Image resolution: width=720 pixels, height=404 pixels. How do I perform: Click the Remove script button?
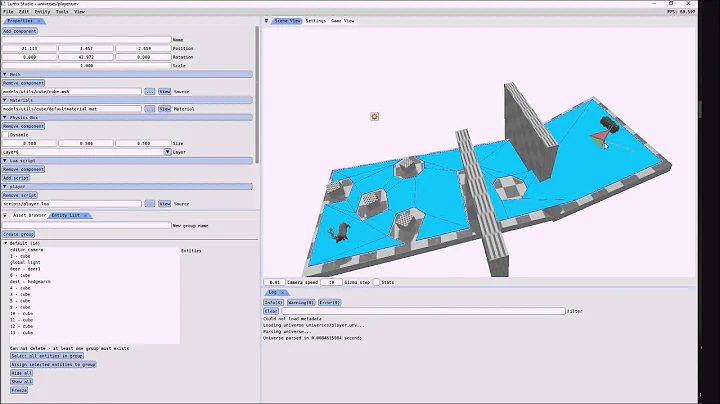point(20,196)
